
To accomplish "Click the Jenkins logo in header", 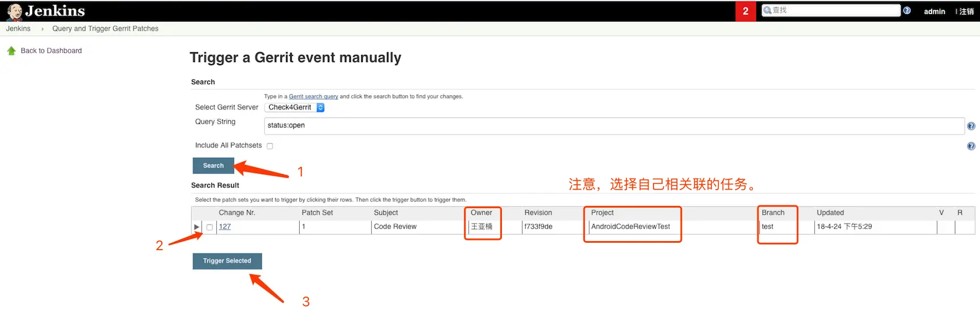I will 46,11.
